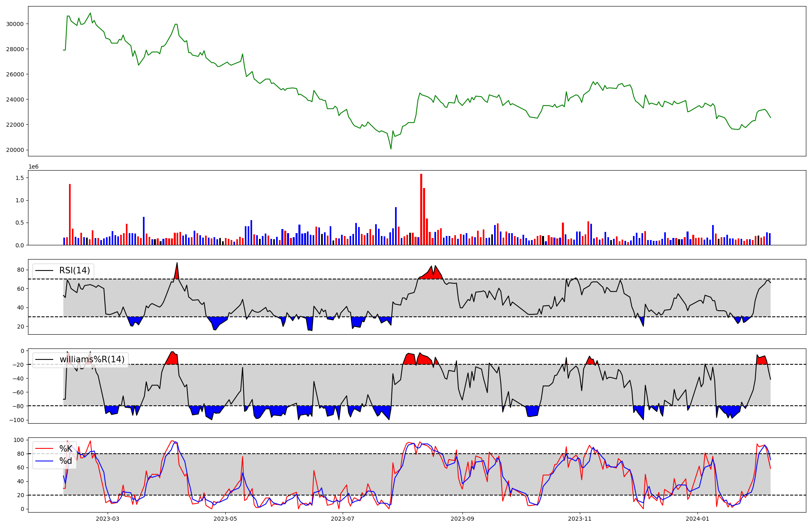This screenshot has height=528, width=812.
Task: Click the -100 tick on Williams axis
Action: coord(17,420)
